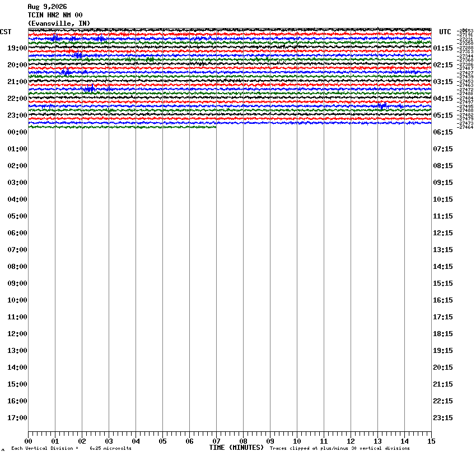The width and height of the screenshot is (476, 456).
Task: Click the (Evansville, IN) location text
Action: 59,24
